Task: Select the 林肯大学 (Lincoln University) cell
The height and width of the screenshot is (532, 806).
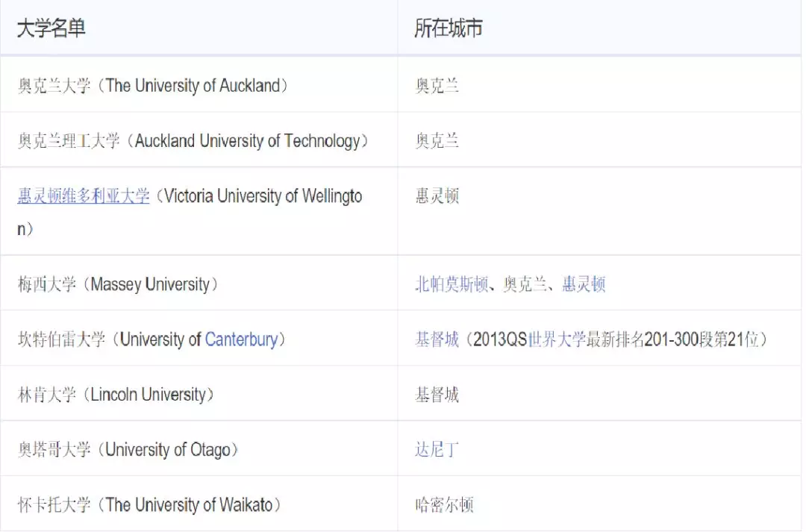Action: (116, 395)
